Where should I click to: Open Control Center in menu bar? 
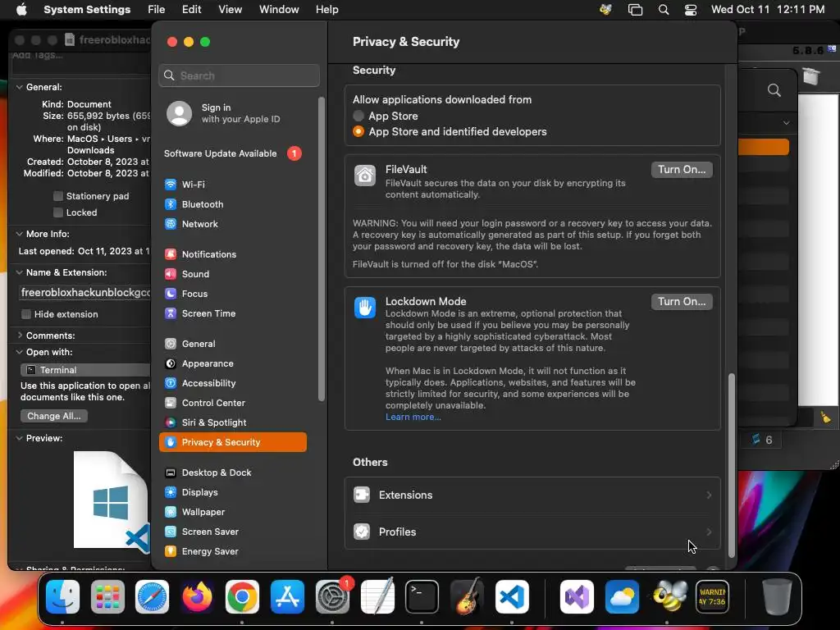click(691, 10)
